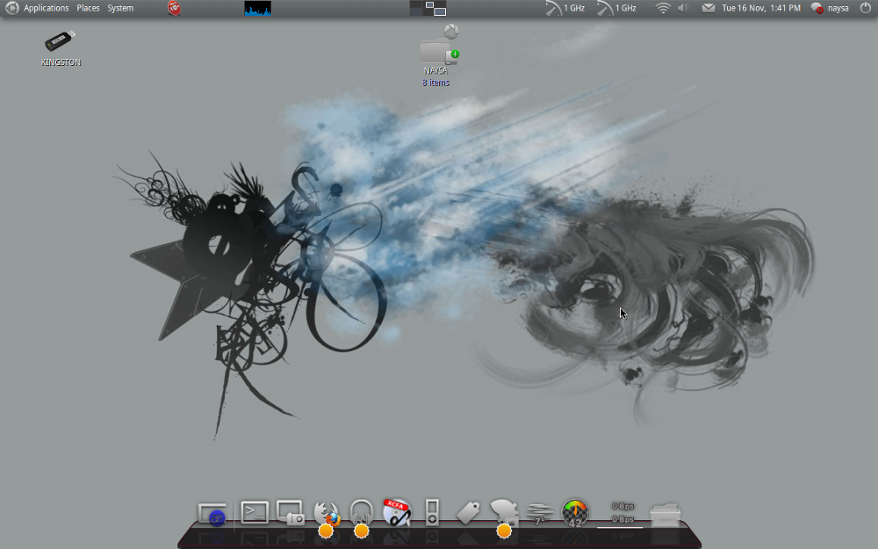Open the Wi-Fi network menu

pos(663,8)
